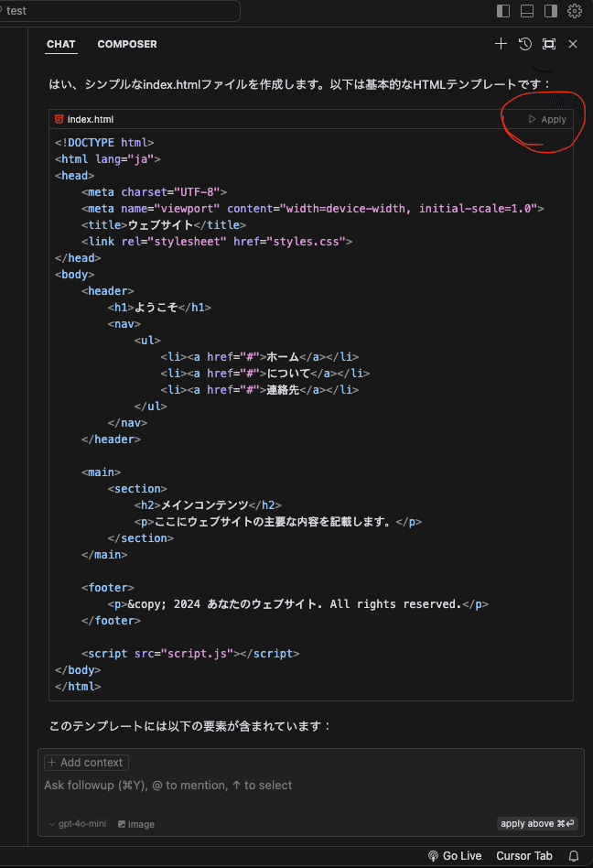
Task: Click the list item について line
Action: click(x=265, y=374)
